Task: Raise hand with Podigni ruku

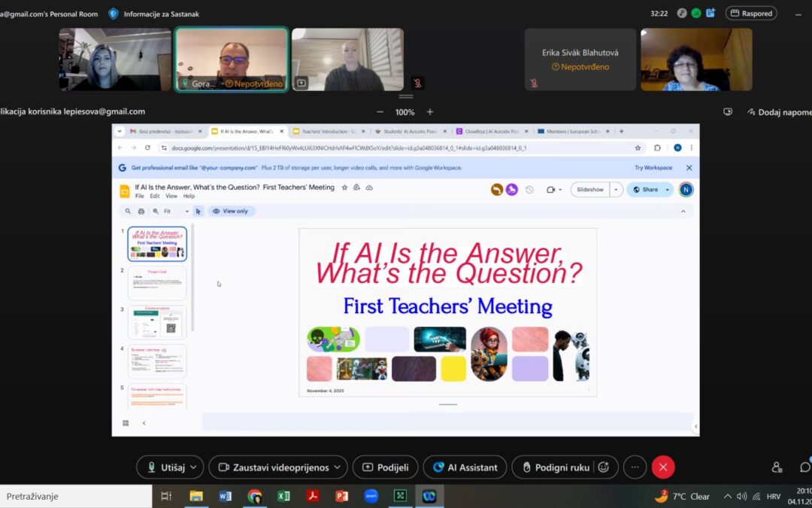Action: tap(555, 467)
